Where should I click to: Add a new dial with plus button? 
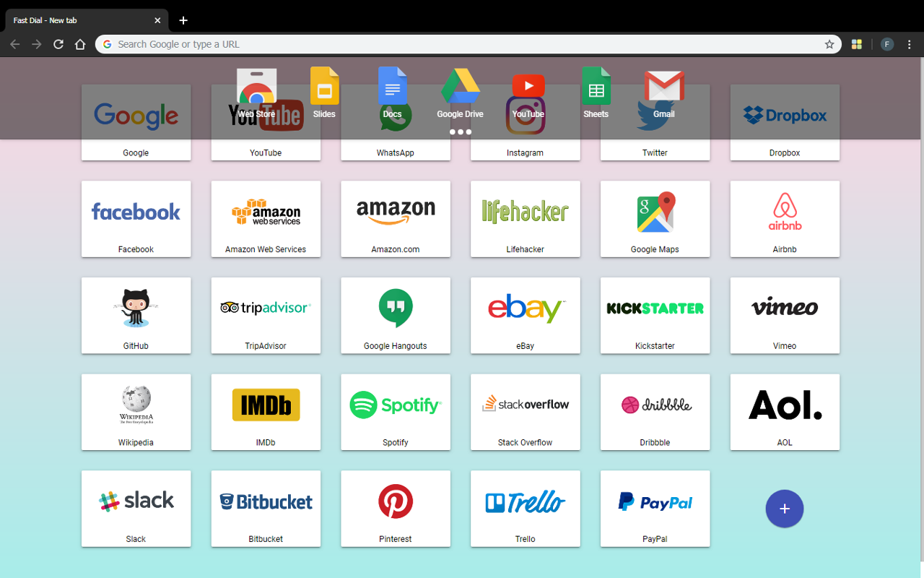tap(785, 509)
